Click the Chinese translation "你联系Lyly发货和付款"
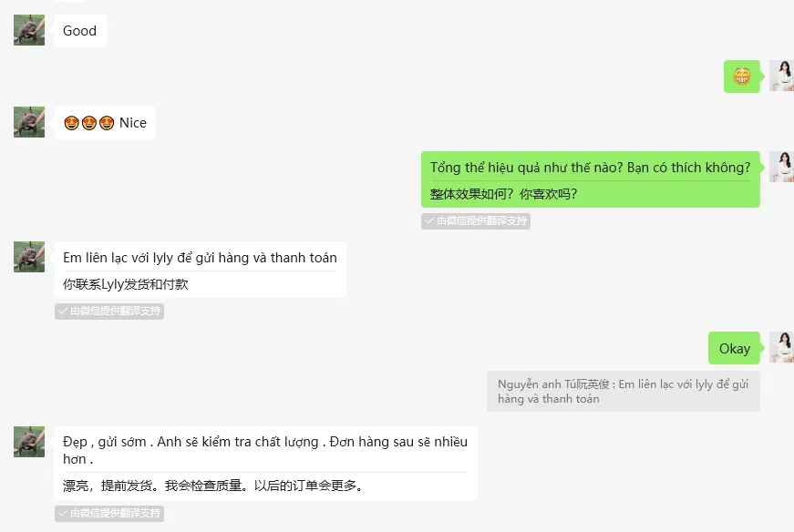794x532 pixels. [x=126, y=284]
